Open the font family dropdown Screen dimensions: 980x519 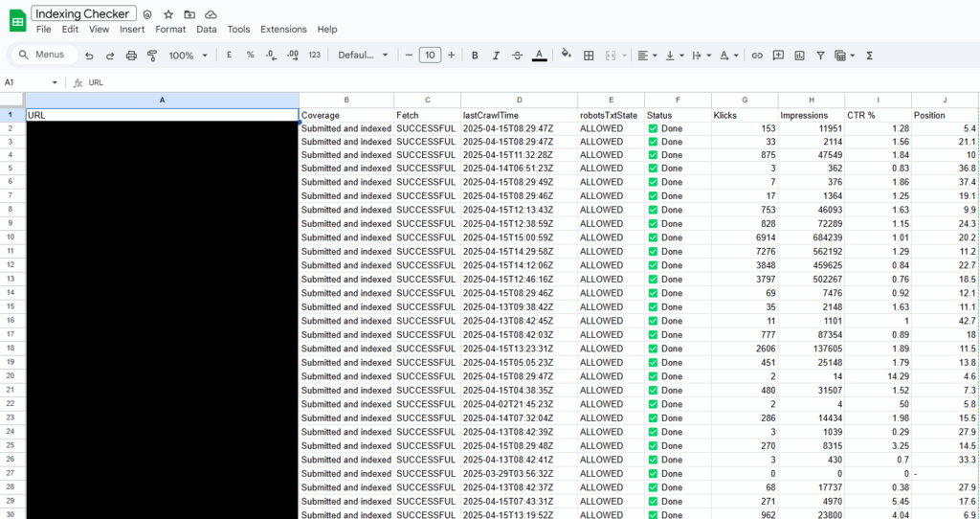(x=363, y=55)
